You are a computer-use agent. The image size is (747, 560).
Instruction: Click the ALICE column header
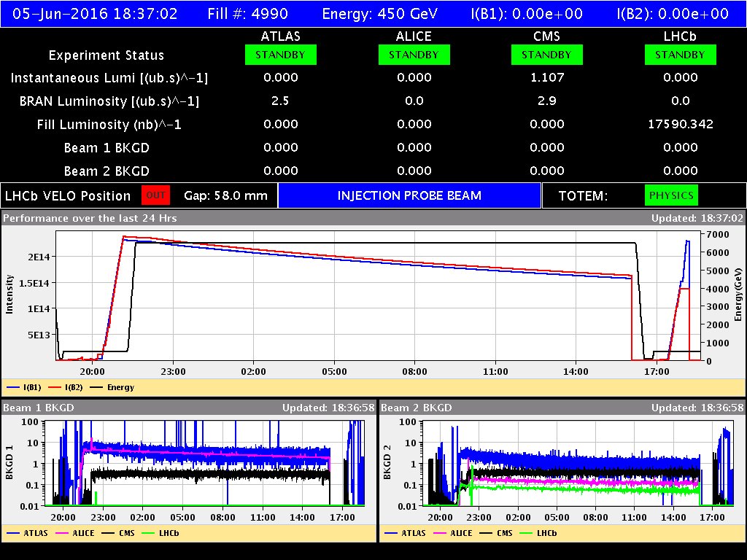[x=414, y=36]
